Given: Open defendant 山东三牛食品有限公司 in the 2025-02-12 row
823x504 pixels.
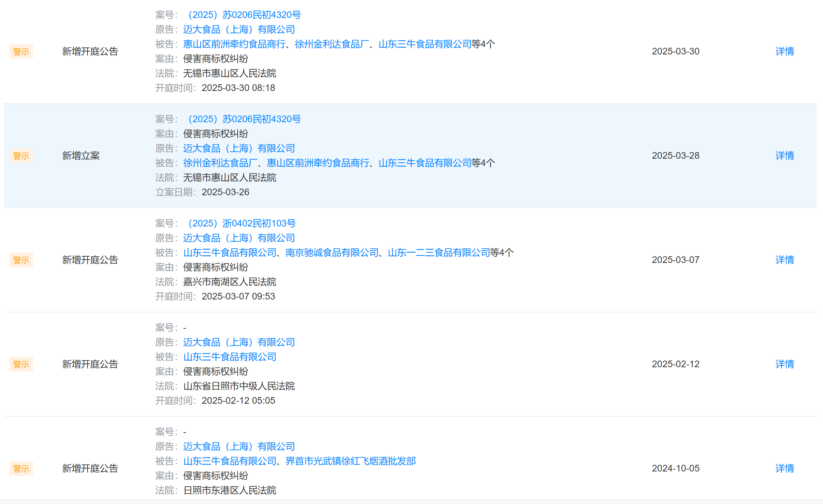Looking at the screenshot, I should click(x=230, y=357).
